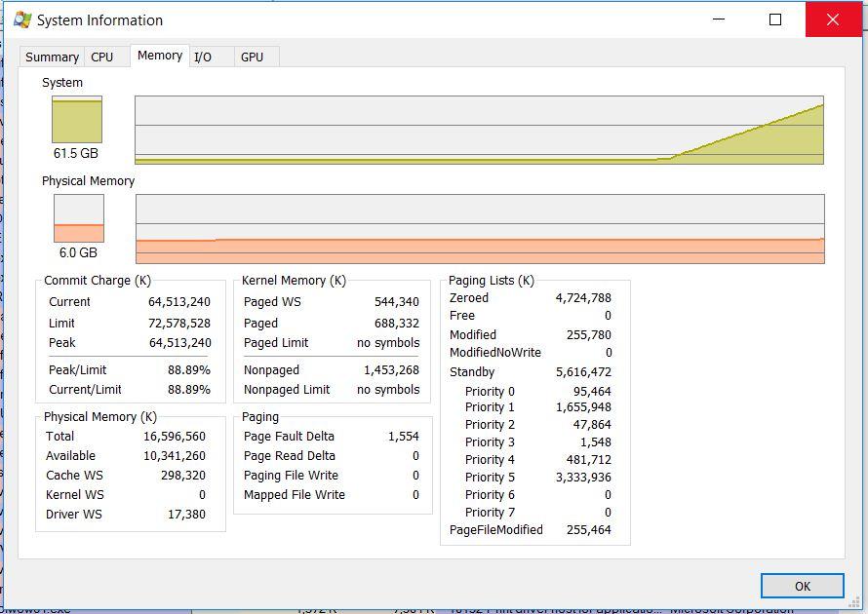Switch to the I/O tab
868x614 pixels.
coord(203,58)
